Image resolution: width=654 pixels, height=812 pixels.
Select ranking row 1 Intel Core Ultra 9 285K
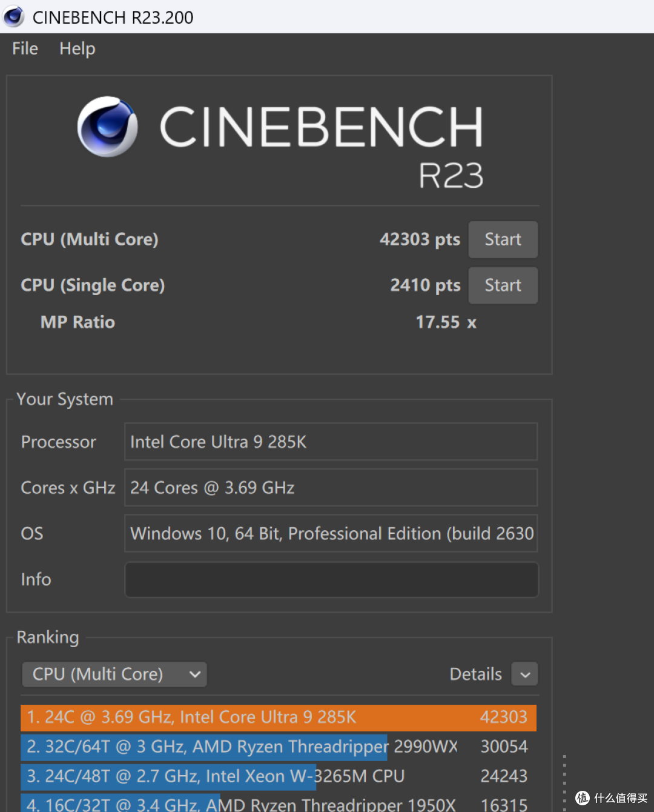click(279, 717)
